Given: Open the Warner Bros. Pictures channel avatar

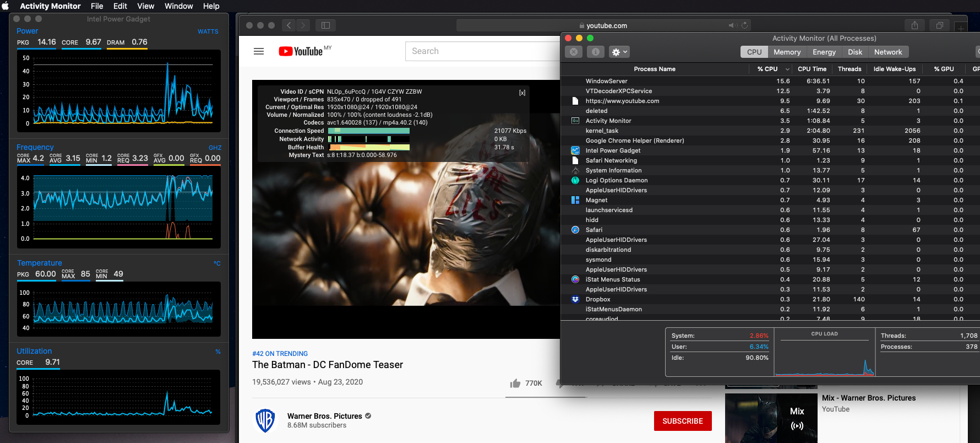Looking at the screenshot, I should [x=265, y=420].
